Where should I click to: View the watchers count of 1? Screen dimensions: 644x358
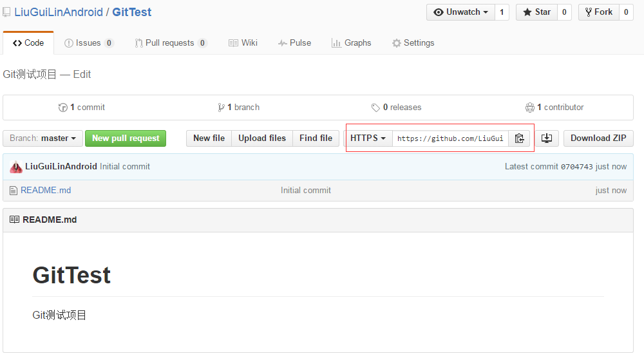tap(502, 12)
